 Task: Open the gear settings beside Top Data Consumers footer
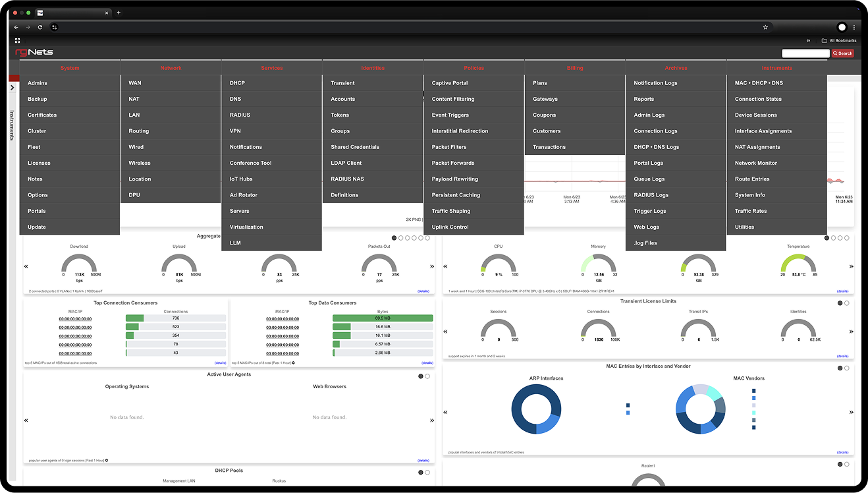point(293,362)
